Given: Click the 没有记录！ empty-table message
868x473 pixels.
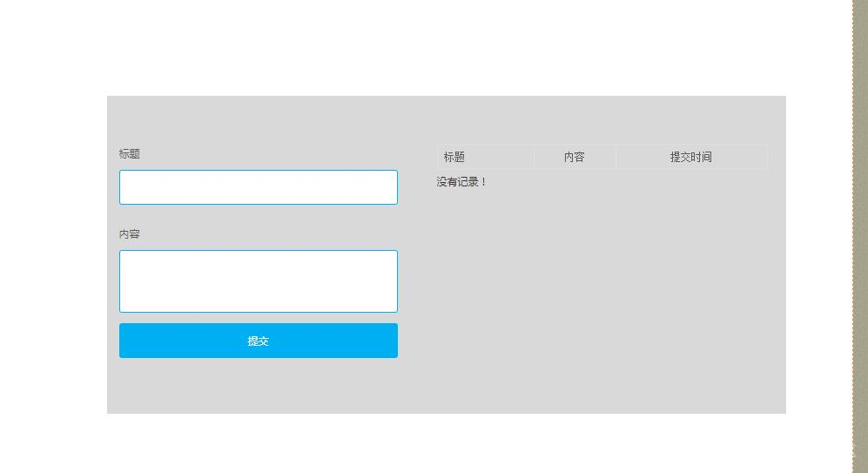Looking at the screenshot, I should (x=461, y=182).
